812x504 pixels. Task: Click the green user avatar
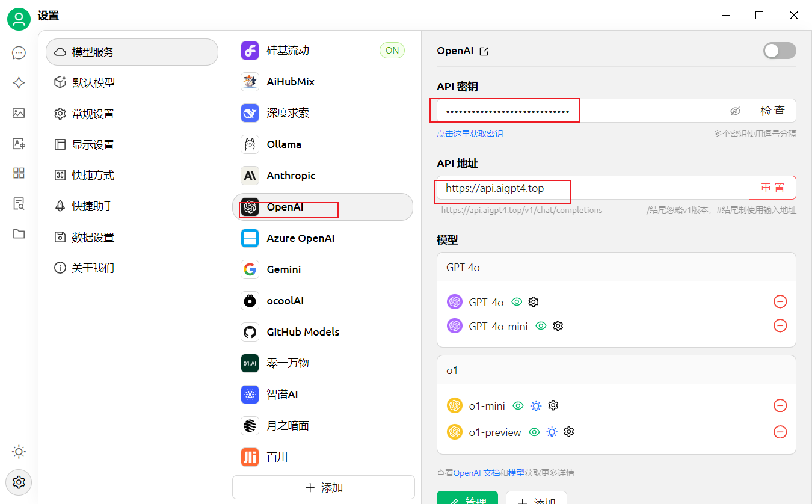pos(19,19)
